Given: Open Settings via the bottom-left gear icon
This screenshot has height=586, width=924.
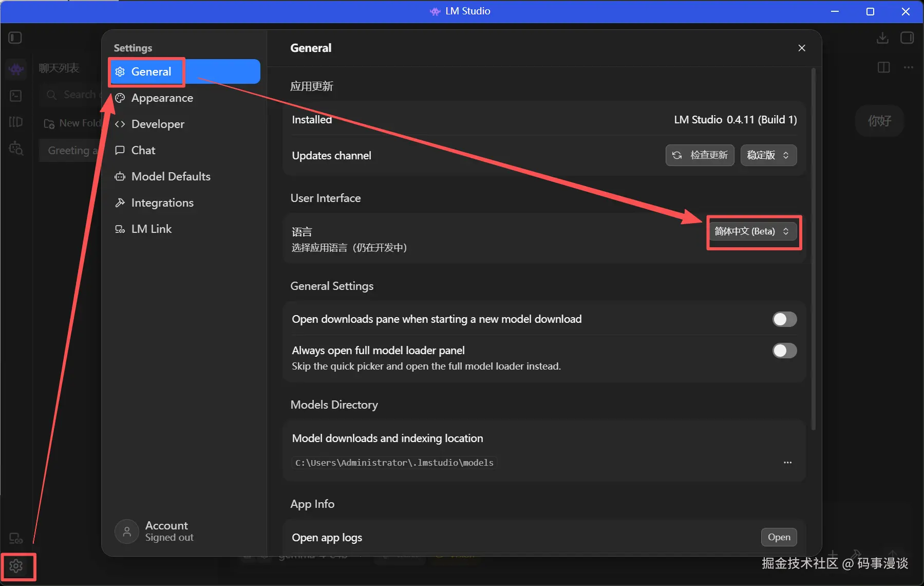Looking at the screenshot, I should (16, 566).
